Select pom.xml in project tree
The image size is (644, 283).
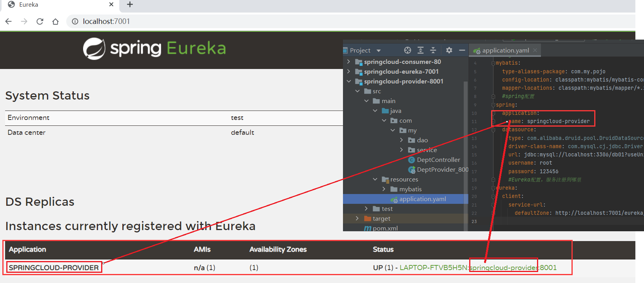coord(381,228)
